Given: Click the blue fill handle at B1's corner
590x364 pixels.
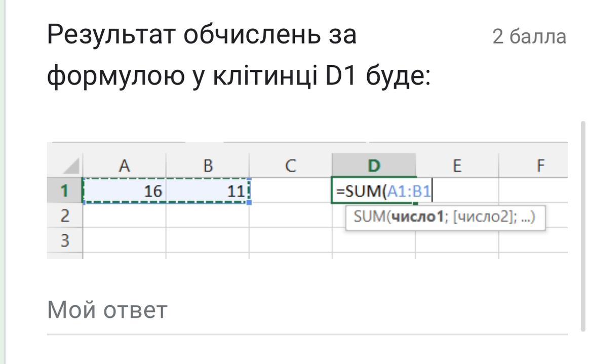Looking at the screenshot, I should click(x=250, y=203).
